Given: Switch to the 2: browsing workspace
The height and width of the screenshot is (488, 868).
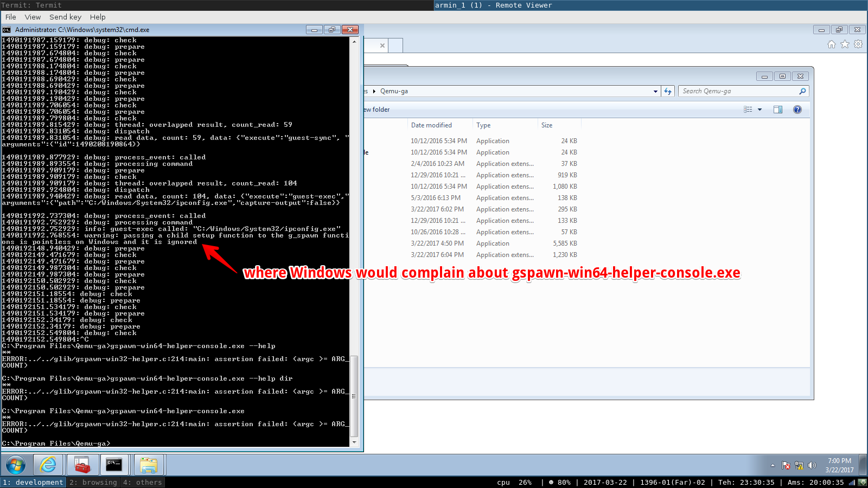Looking at the screenshot, I should 93,482.
